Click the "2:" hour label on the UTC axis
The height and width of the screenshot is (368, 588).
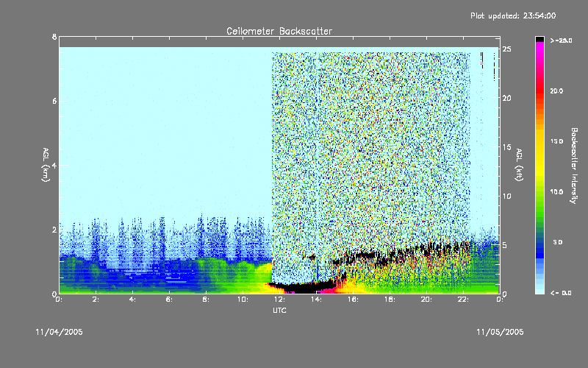pos(96,300)
